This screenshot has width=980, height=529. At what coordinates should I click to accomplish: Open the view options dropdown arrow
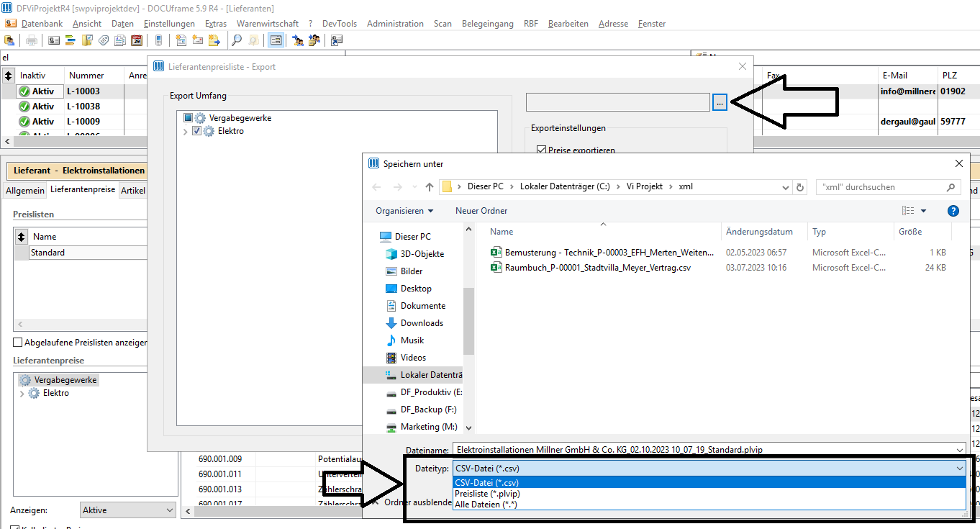point(924,211)
